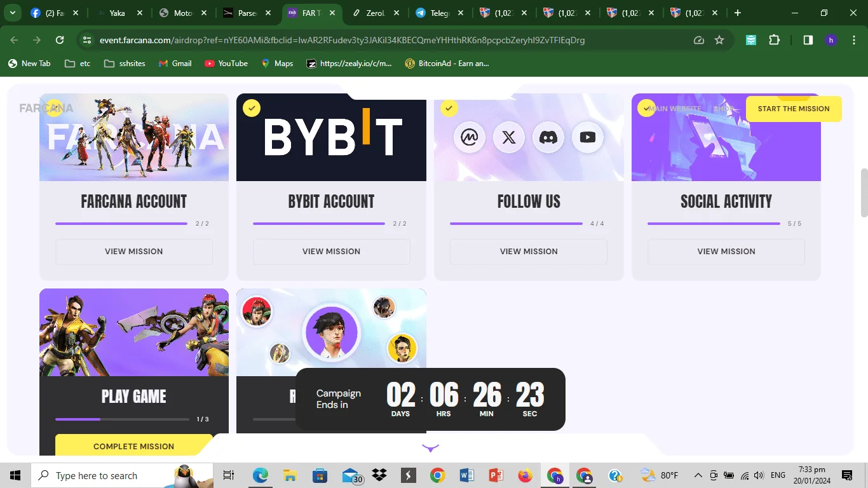Screen dimensions: 868x488
Task: Click the green extension icon in toolbar
Action: [x=751, y=40]
